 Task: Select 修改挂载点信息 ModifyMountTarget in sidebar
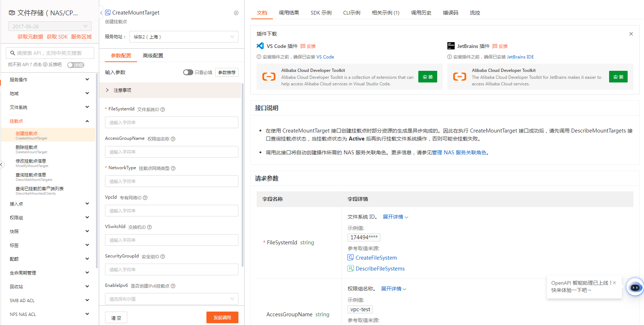pos(49,163)
